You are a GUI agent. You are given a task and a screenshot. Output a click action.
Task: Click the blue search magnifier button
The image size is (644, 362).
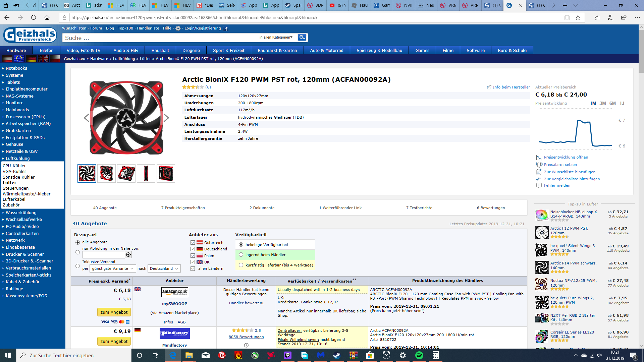302,38
